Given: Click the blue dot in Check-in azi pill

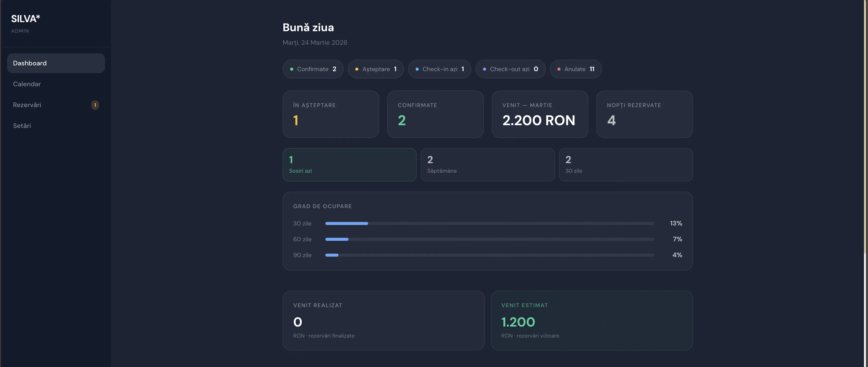Looking at the screenshot, I should (417, 69).
